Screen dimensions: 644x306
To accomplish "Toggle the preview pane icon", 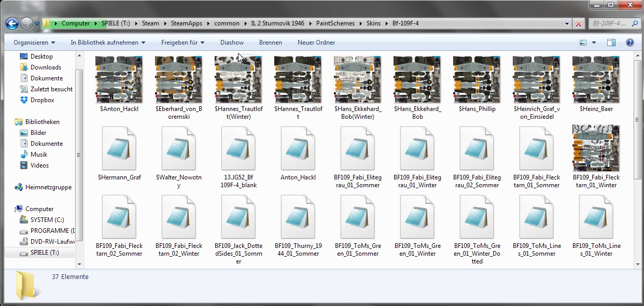I will click(x=611, y=43).
